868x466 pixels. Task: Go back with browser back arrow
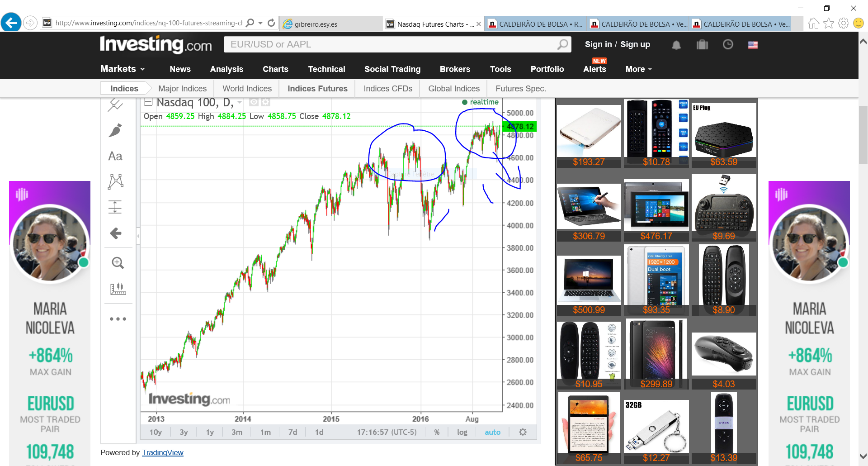point(11,22)
